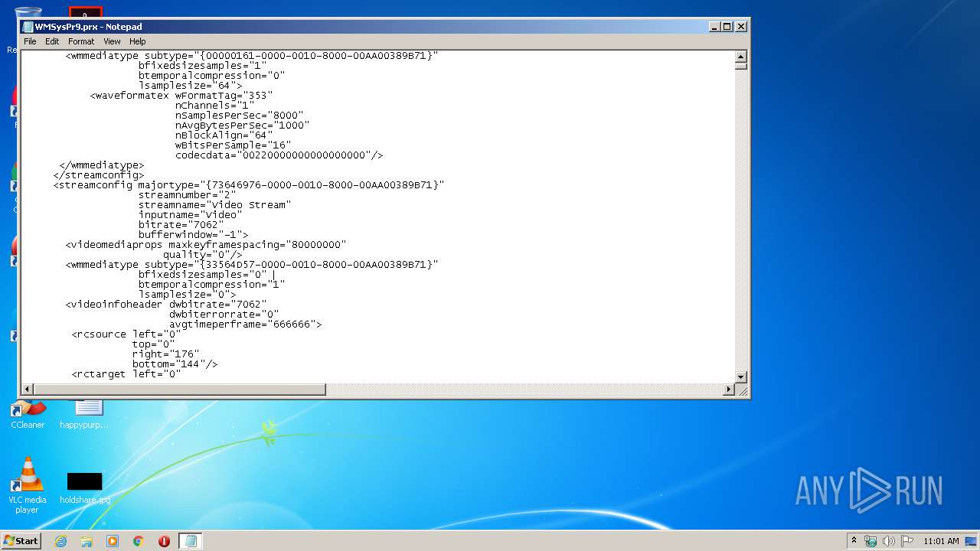Open the Help menu
Image resolution: width=980 pixels, height=551 pixels.
[138, 41]
